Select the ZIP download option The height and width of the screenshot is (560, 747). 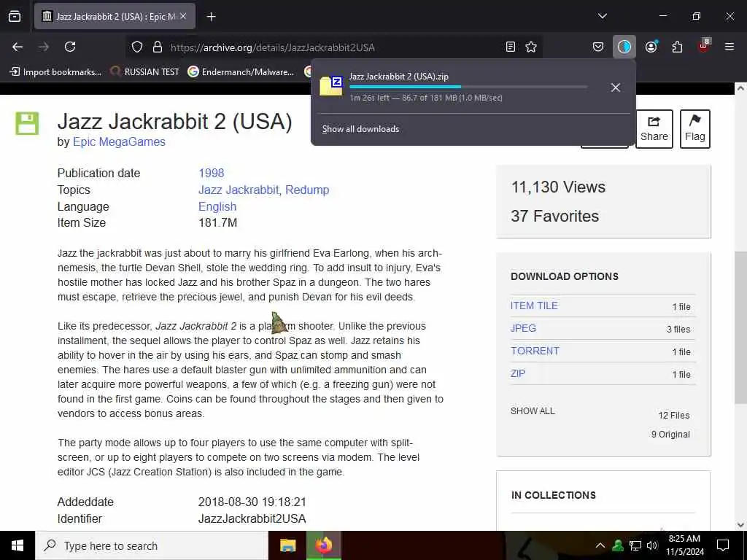point(518,373)
